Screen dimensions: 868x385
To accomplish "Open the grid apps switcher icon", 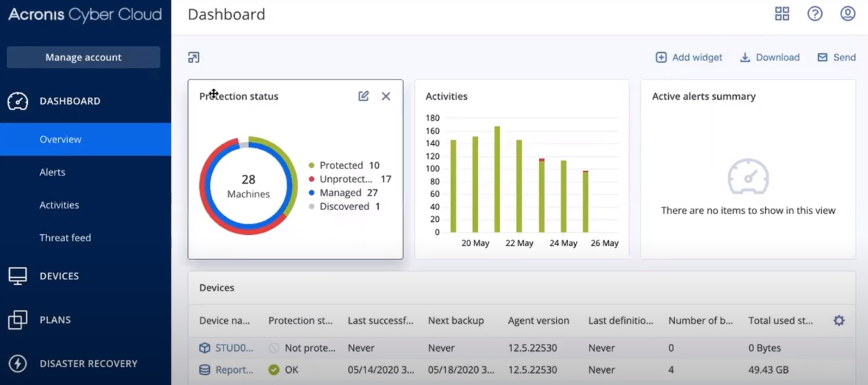I will tap(782, 14).
